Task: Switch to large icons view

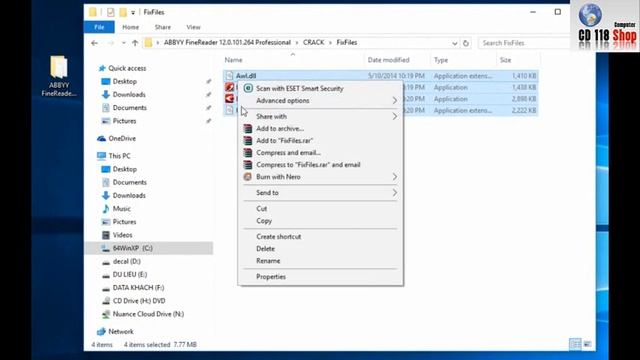Action: [x=587, y=344]
